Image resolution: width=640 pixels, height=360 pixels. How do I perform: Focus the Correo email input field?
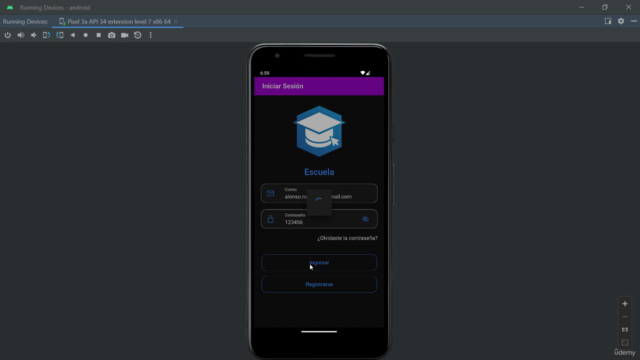coord(319,193)
